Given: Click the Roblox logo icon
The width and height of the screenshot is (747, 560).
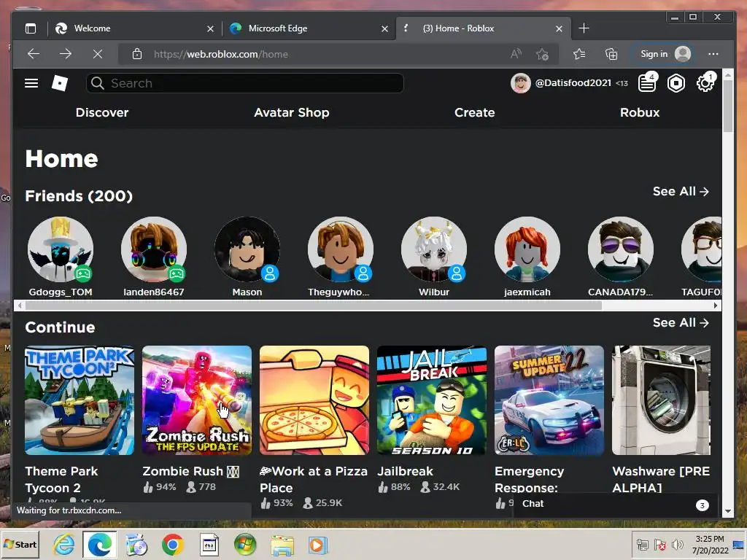Looking at the screenshot, I should pos(60,83).
